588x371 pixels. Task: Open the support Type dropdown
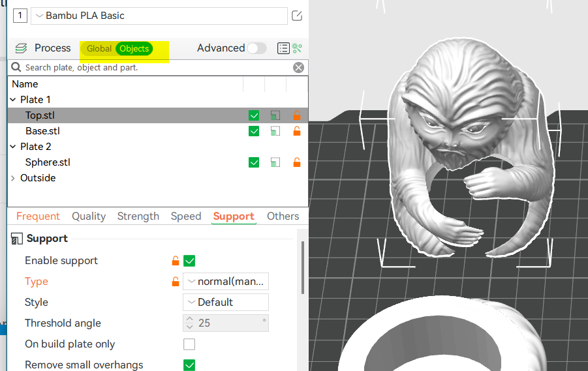[x=226, y=282]
